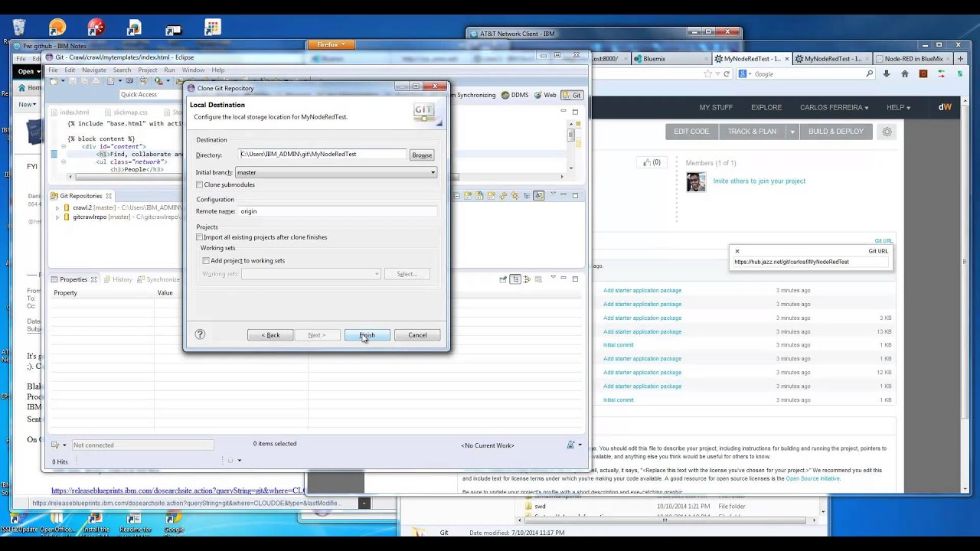Click Firefox downloads arrow icon

(887, 74)
